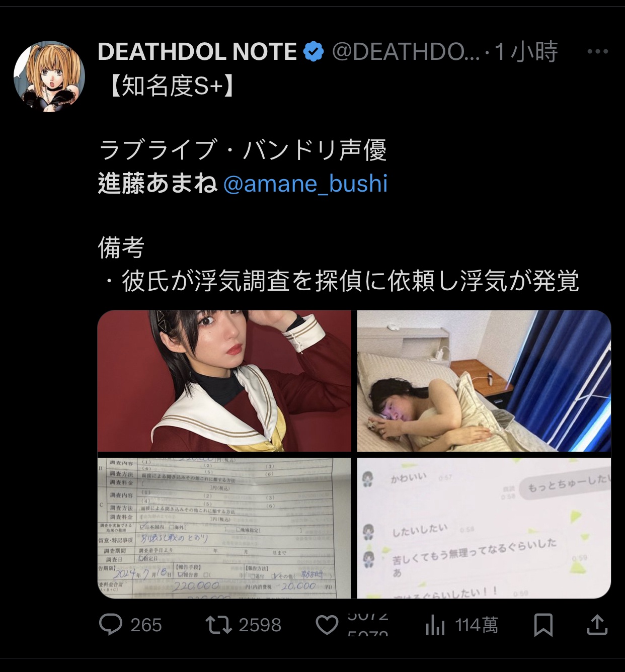Image resolution: width=625 pixels, height=672 pixels.
Task: Open the bedroom photo with blue curtains
Action: [x=484, y=381]
